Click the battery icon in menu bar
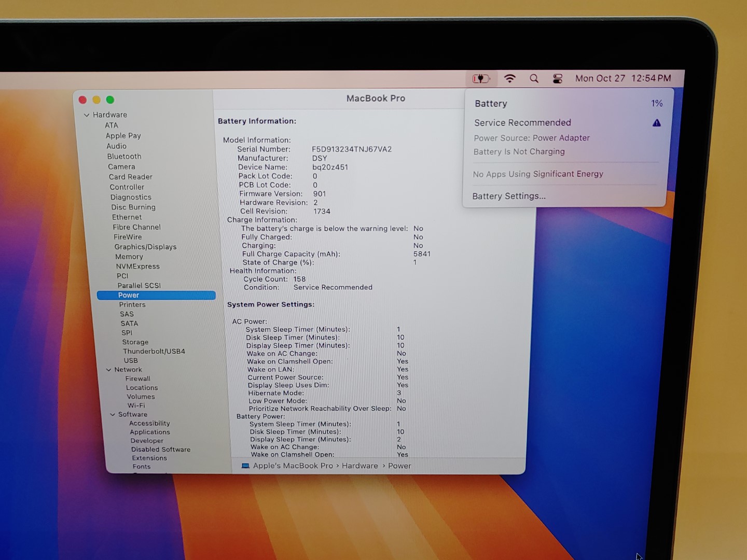747x560 pixels. [480, 79]
